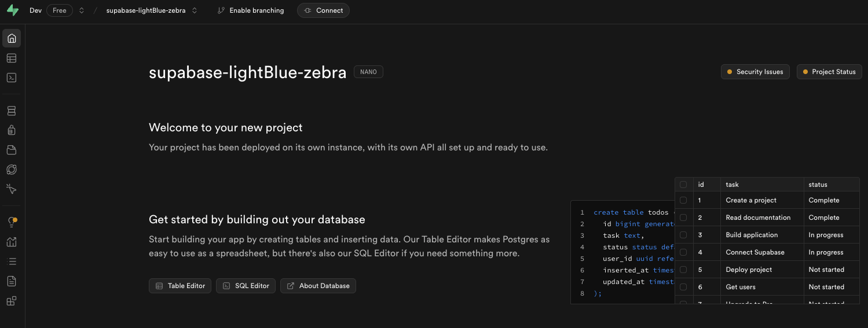Open the Storage sidebar icon
Image resolution: width=868 pixels, height=328 pixels.
pyautogui.click(x=12, y=150)
